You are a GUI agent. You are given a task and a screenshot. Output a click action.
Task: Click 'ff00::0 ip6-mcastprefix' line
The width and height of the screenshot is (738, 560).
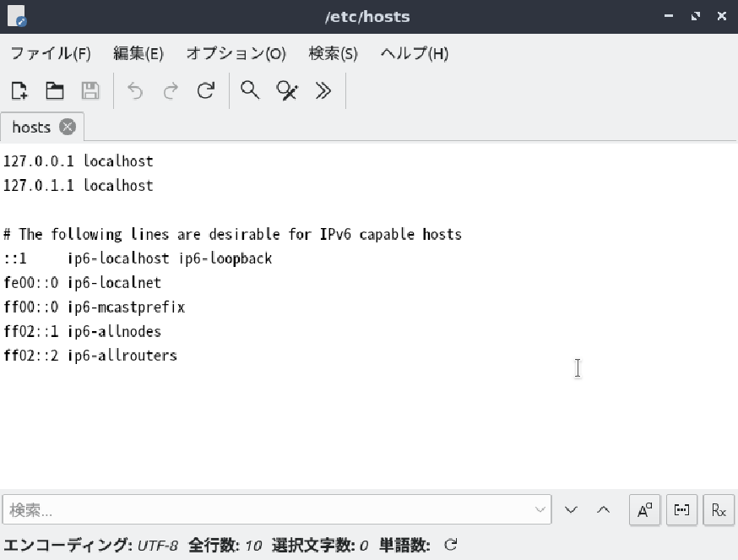[x=94, y=307]
